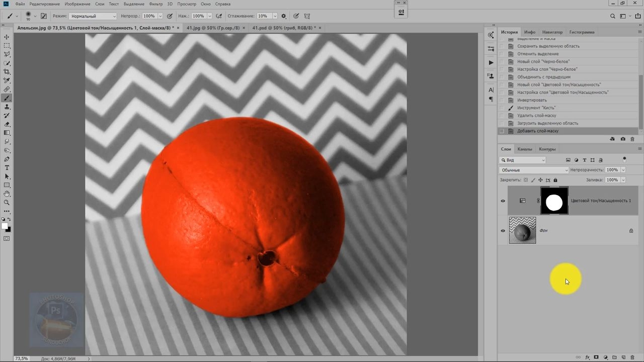
Task: Open the Изображение menu
Action: (77, 4)
